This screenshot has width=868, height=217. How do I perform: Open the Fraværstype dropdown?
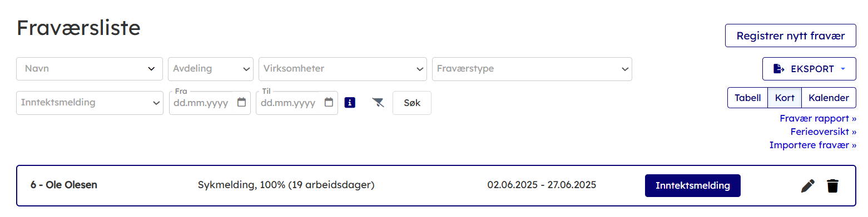tap(532, 69)
